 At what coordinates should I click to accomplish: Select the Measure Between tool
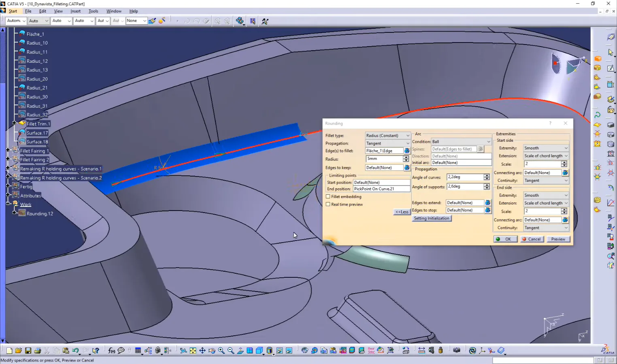[421, 351]
